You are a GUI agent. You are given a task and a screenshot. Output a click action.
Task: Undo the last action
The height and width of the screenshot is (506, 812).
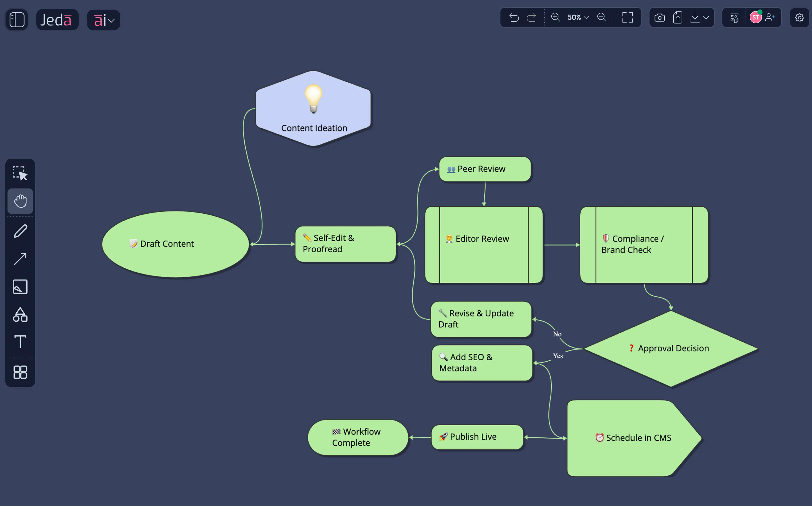pyautogui.click(x=514, y=17)
